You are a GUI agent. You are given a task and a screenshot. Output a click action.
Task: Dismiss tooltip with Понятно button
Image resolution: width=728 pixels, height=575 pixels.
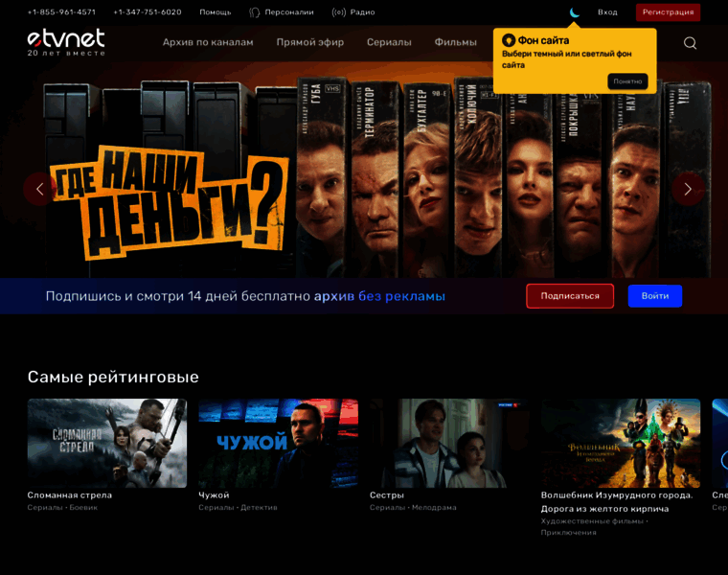point(627,81)
